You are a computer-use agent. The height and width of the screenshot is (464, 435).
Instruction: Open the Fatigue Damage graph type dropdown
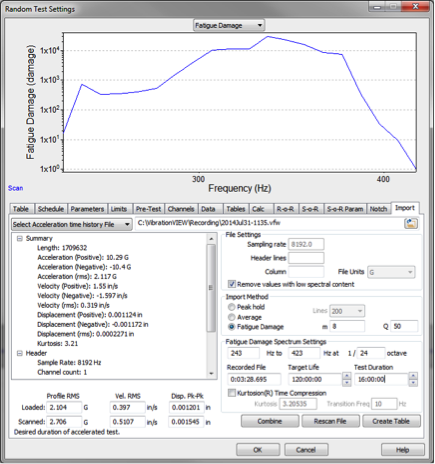229,25
